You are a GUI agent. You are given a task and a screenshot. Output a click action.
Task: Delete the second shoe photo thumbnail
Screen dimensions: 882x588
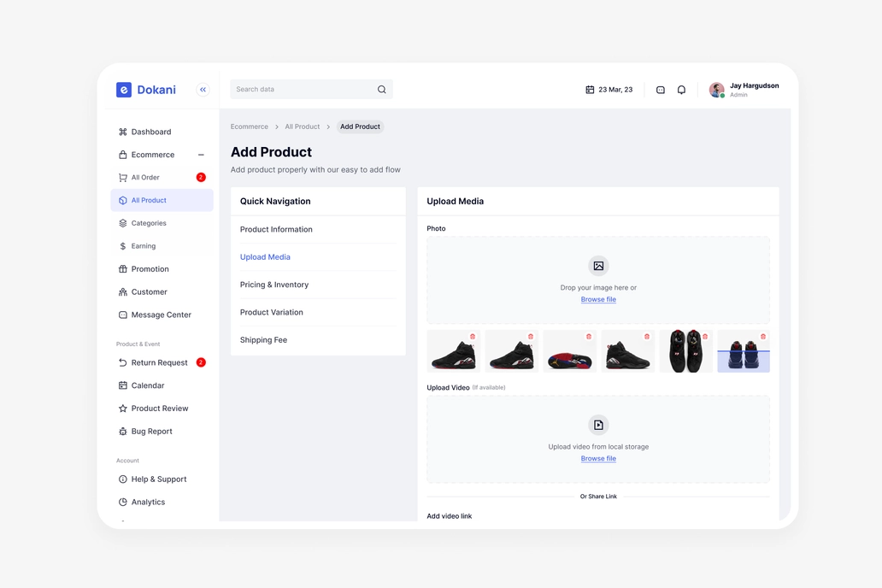point(531,337)
